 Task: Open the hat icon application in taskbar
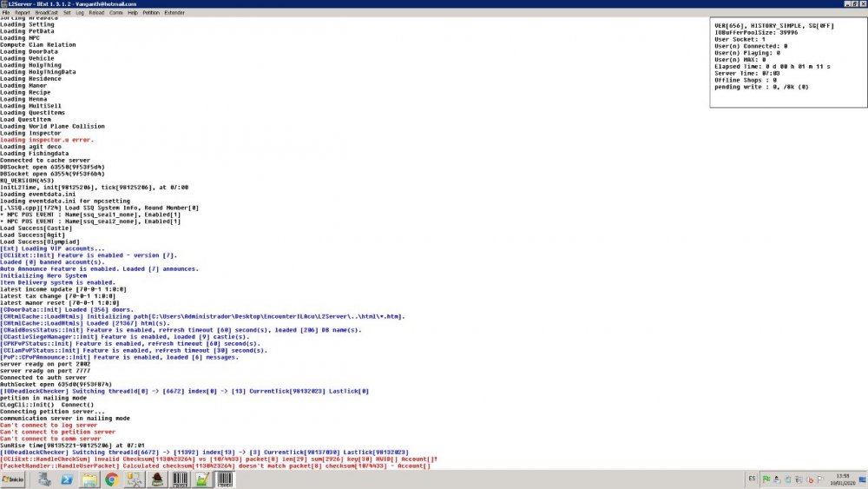[x=158, y=479]
